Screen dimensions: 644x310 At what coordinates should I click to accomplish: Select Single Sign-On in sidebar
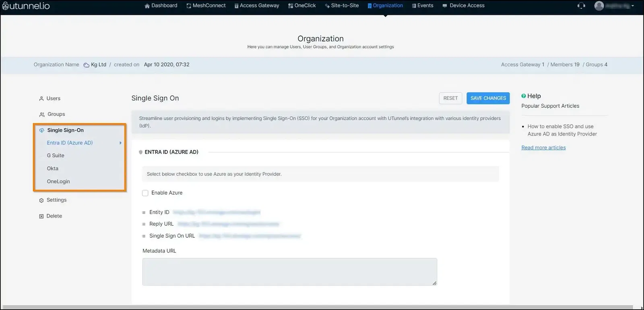66,130
